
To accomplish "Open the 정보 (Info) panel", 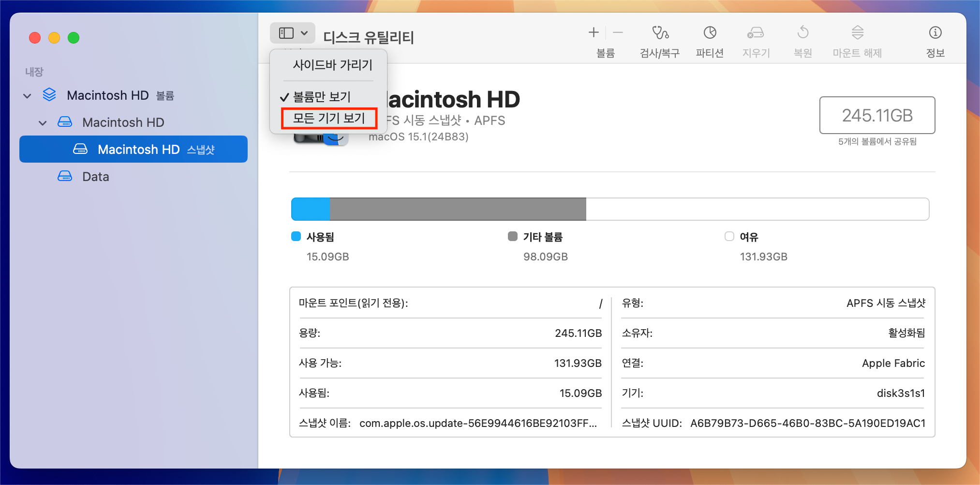I will point(935,41).
